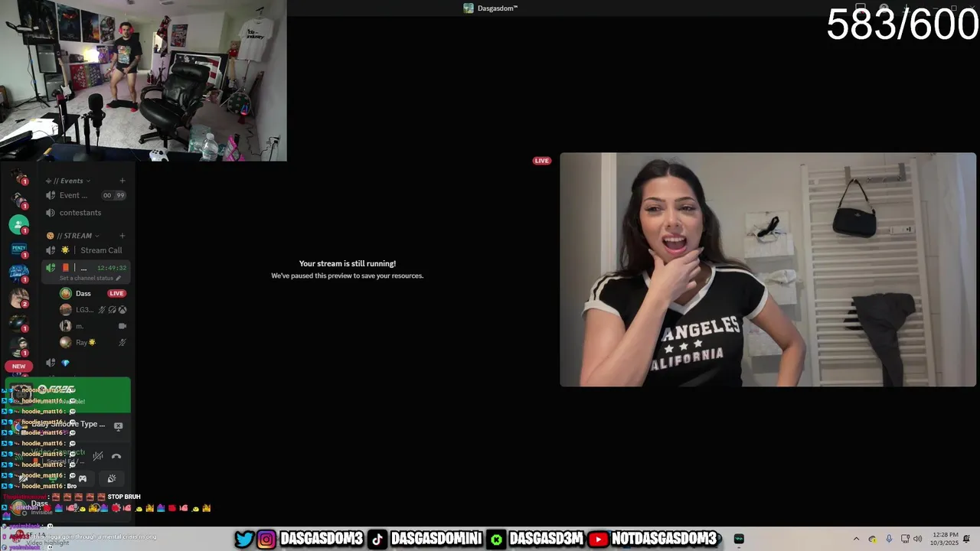Viewport: 980px width, 551px height.
Task: Open the network tray icon
Action: (905, 539)
